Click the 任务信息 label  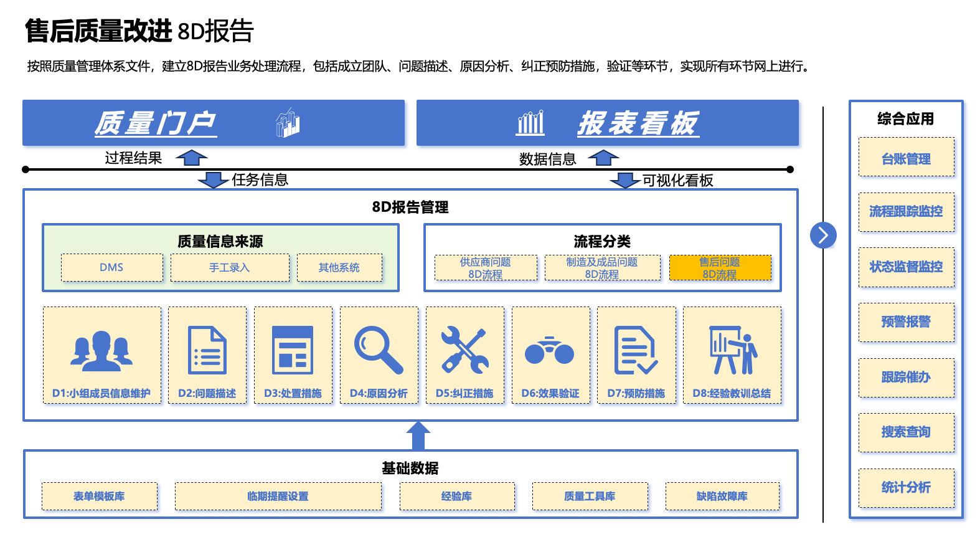[260, 180]
